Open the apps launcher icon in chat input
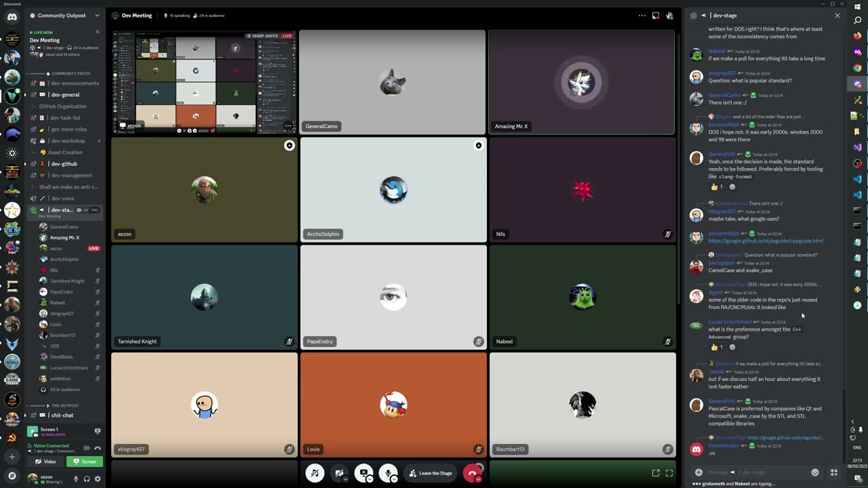Screen dimensions: 868x488 (x=834, y=472)
